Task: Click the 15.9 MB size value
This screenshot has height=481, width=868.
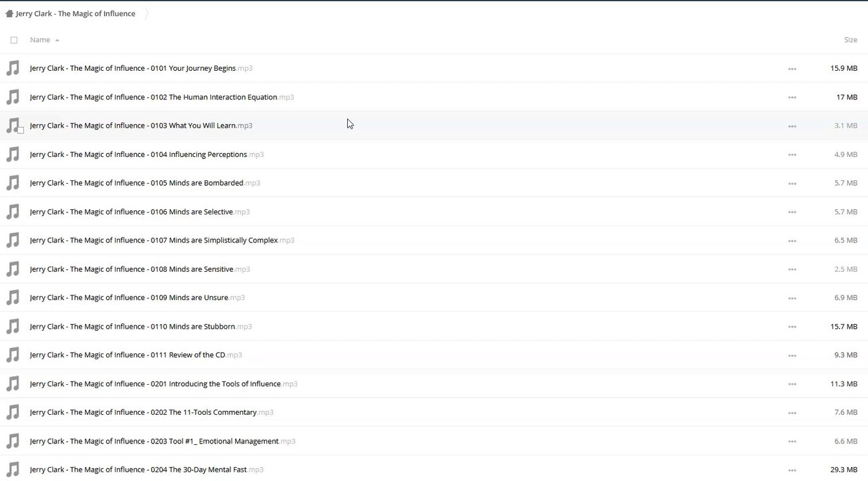Action: click(844, 68)
